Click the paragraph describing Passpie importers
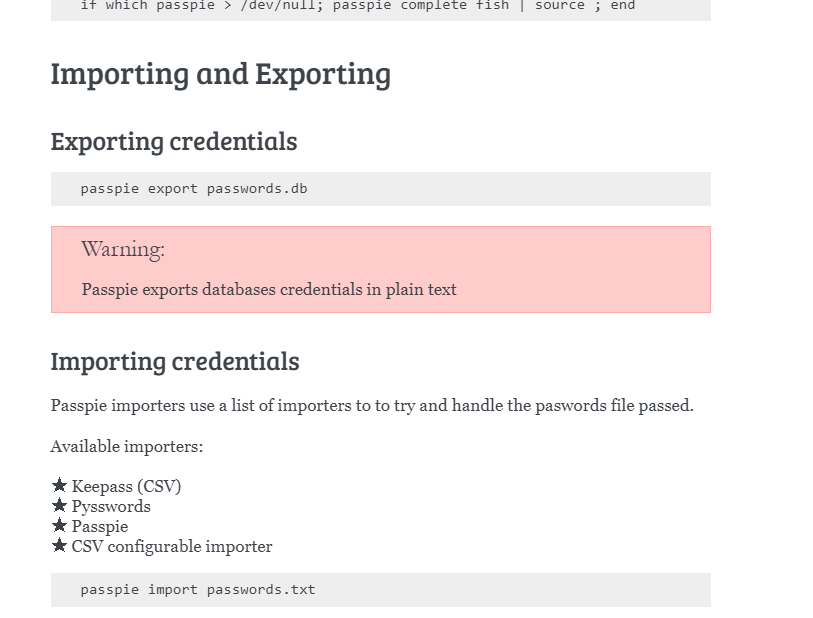This screenshot has width=813, height=618. click(372, 406)
